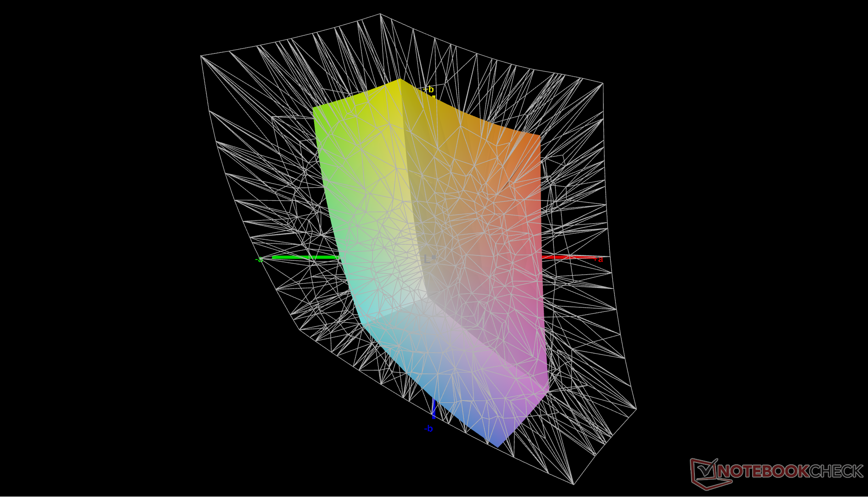
Task: Pick the deep blue tip of the gamut
Action: coord(497,446)
